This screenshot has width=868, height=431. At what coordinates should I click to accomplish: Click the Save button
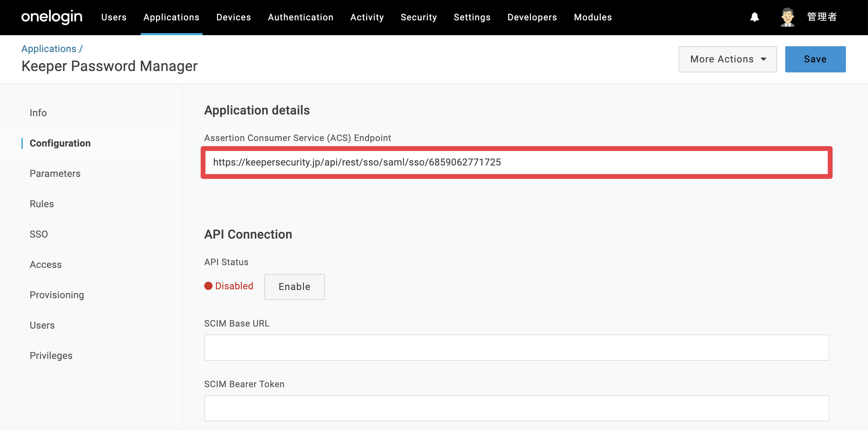click(x=815, y=59)
